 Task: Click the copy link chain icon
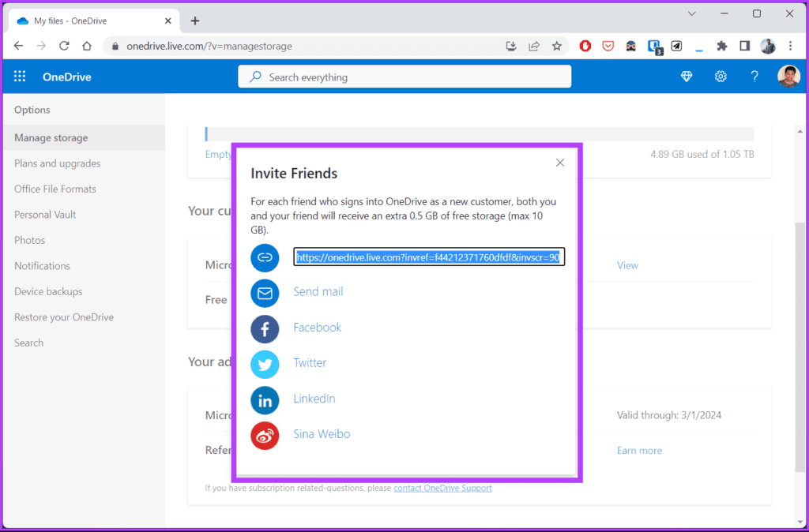[265, 257]
